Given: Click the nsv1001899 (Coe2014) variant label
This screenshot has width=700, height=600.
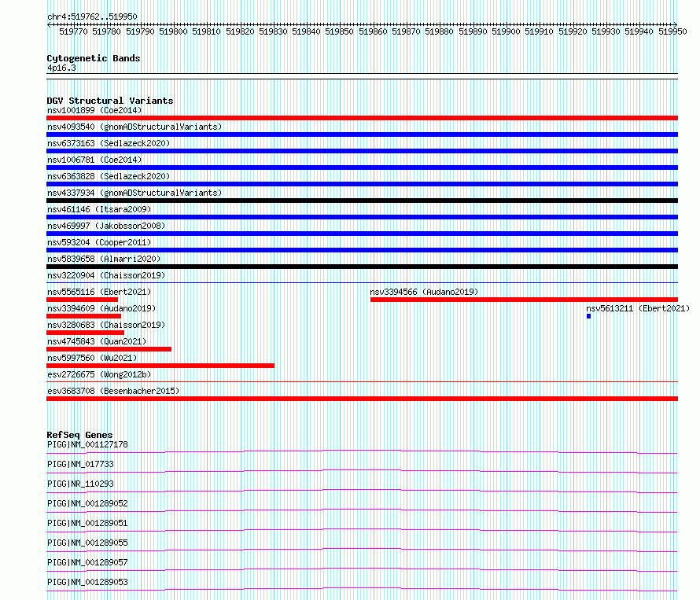Looking at the screenshot, I should 94,110.
